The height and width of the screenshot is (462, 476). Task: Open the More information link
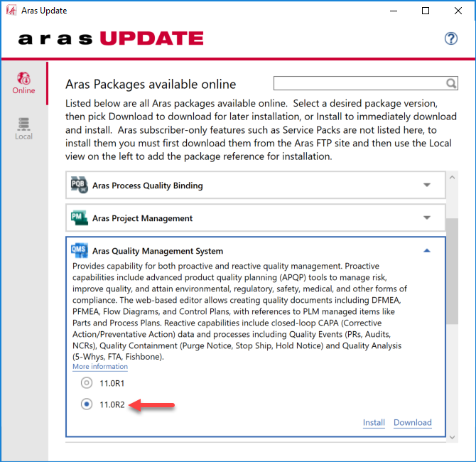(99, 367)
